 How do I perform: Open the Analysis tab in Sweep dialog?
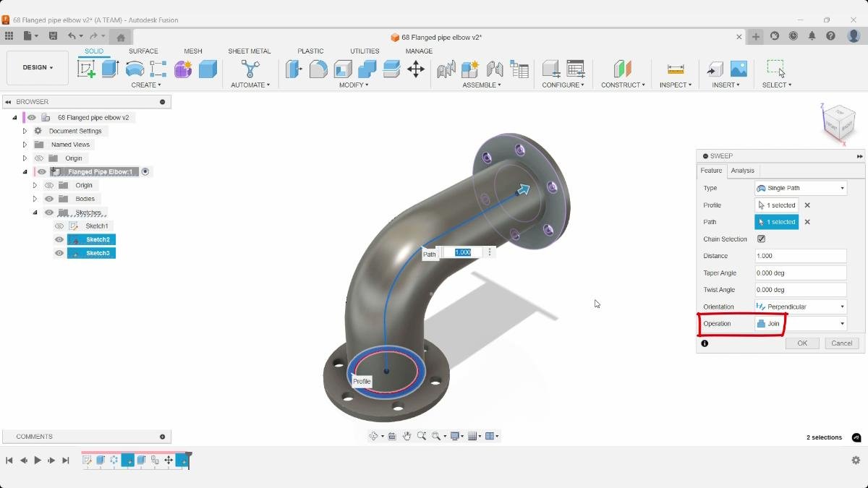point(742,171)
